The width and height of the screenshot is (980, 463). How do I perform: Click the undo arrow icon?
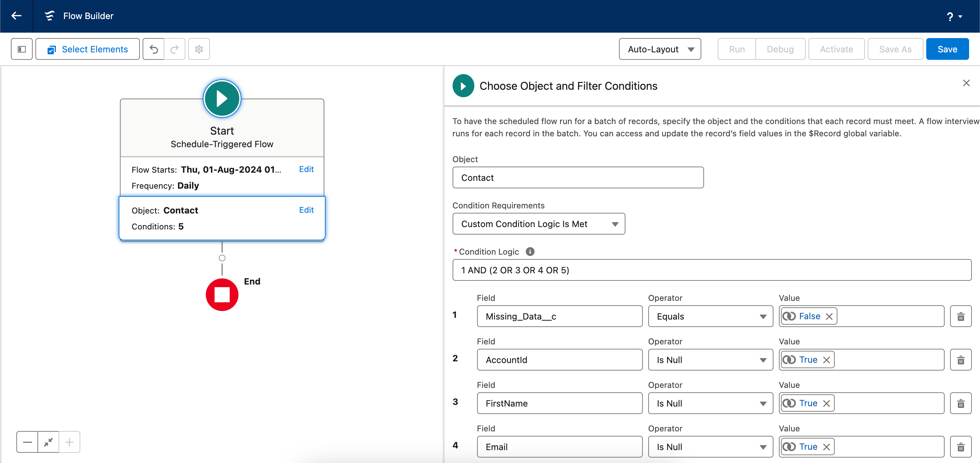pyautogui.click(x=154, y=49)
